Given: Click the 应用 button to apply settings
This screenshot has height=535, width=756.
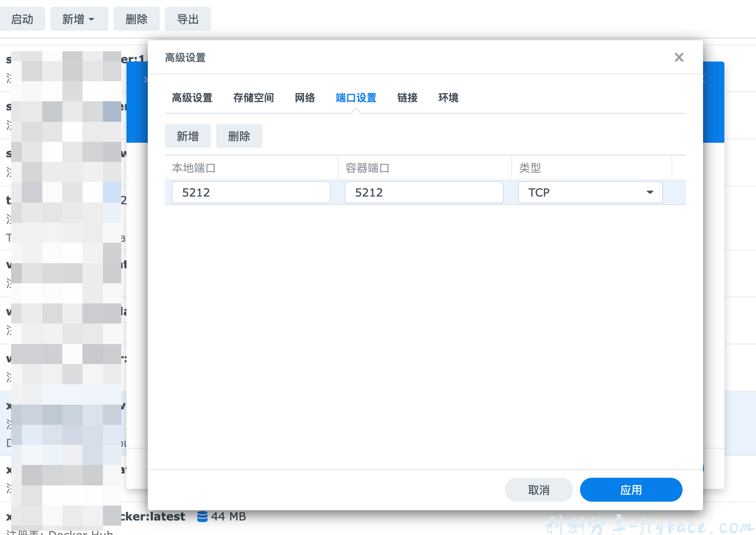Looking at the screenshot, I should coord(631,490).
